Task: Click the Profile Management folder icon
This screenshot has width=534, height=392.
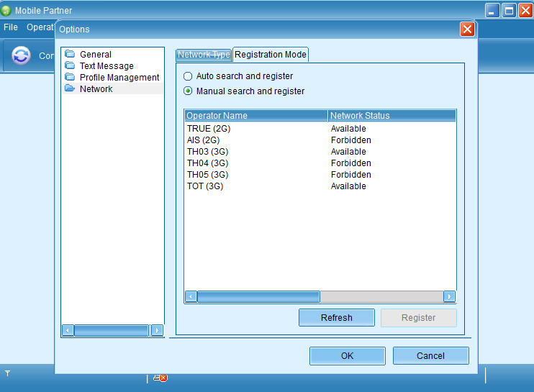Action: click(x=70, y=77)
